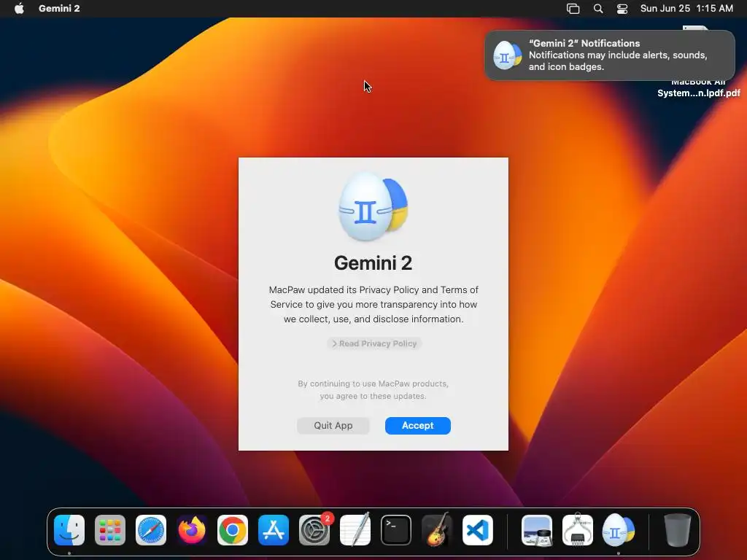Open System Settings with badge in Dock

point(314,529)
